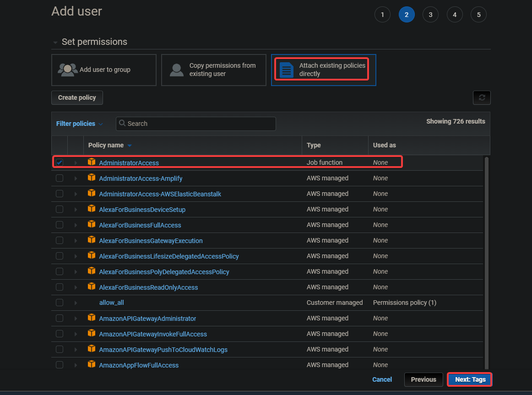This screenshot has height=395, width=532.
Task: Click the Previous button
Action: coord(423,379)
